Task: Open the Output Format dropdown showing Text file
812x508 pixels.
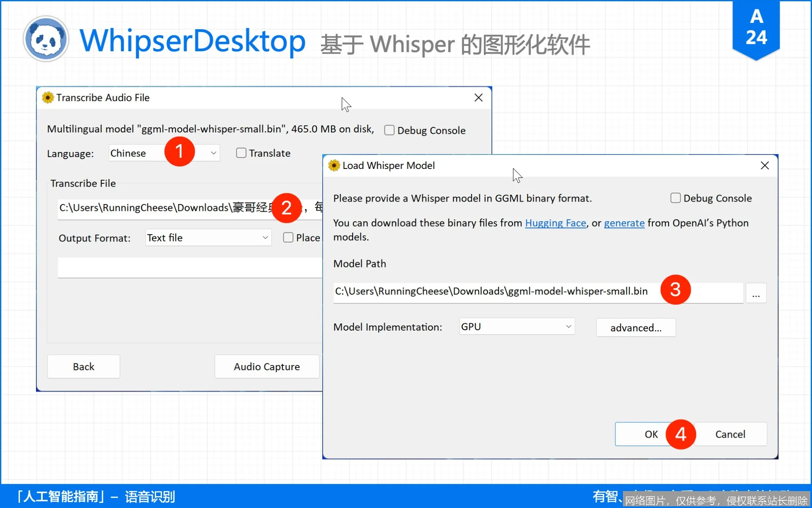Action: (208, 237)
